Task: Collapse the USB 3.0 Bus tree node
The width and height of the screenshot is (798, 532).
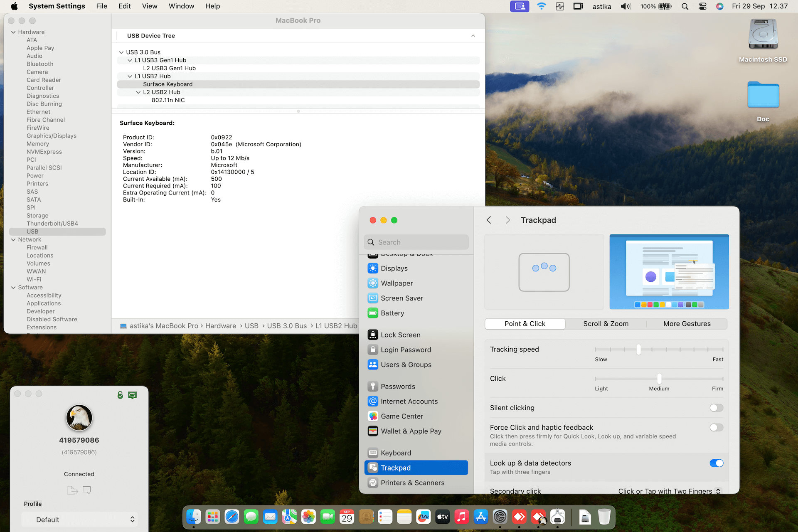Action: [x=121, y=52]
